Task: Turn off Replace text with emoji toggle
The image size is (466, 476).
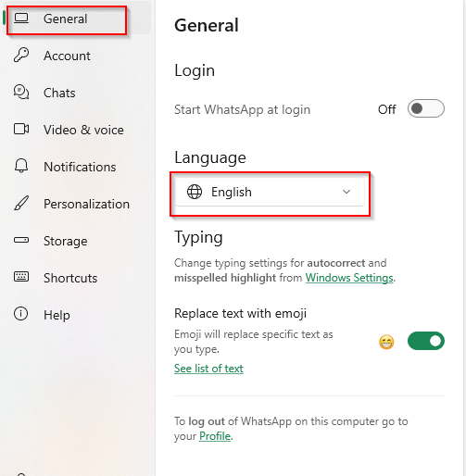Action: 426,341
